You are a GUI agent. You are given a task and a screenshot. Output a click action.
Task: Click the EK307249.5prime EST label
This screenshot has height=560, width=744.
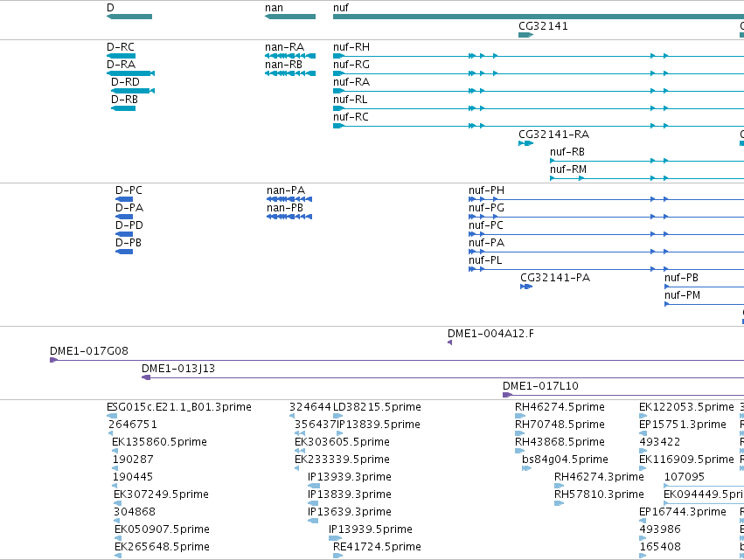161,494
